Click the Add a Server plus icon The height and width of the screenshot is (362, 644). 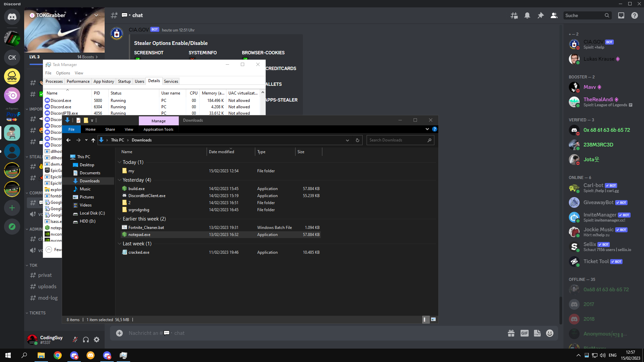12,208
